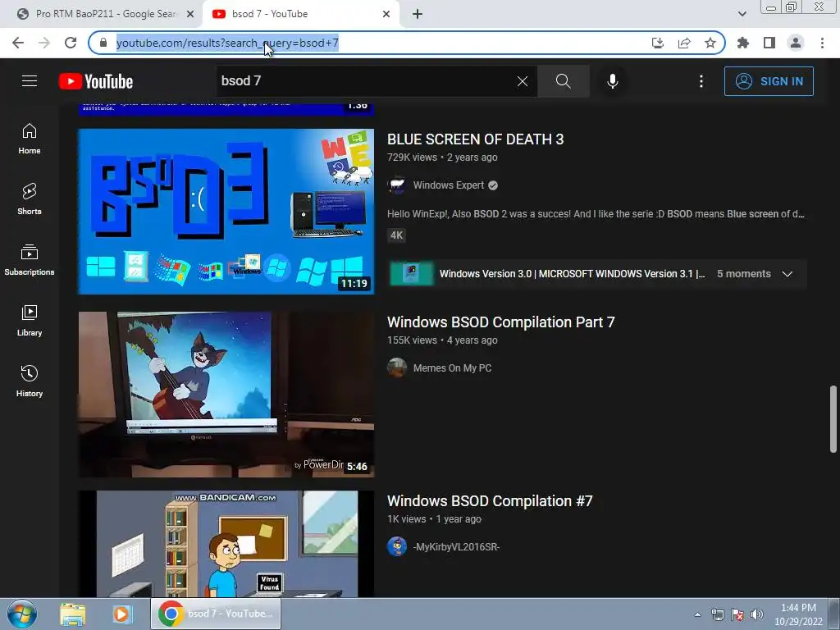Screen dimensions: 840x630
Task: Clear the search box with the X icon
Action: tap(523, 81)
